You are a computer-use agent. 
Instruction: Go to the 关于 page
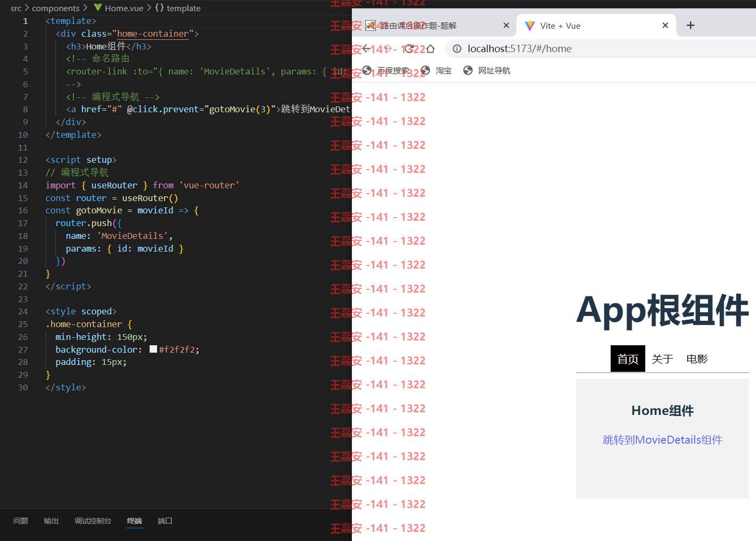tap(662, 359)
